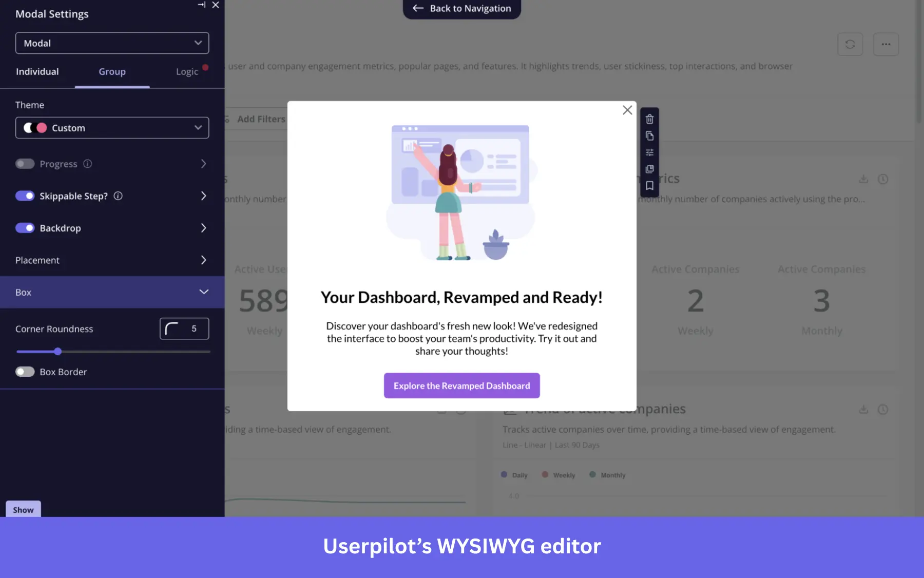Open the more options ellipsis menu
The image size is (924, 578).
886,44
